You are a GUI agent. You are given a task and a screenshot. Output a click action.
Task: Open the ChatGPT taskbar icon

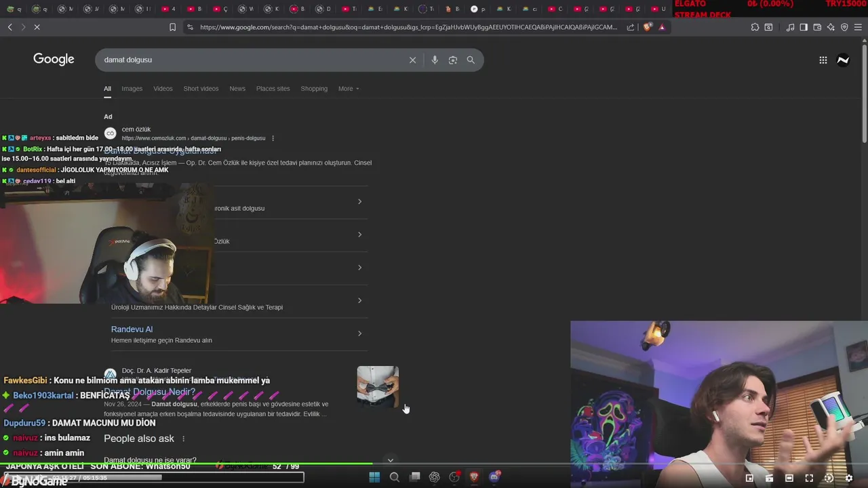435,477
